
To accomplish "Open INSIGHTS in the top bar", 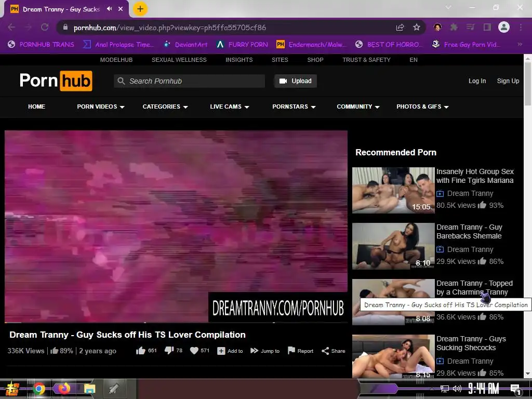I will (x=239, y=60).
